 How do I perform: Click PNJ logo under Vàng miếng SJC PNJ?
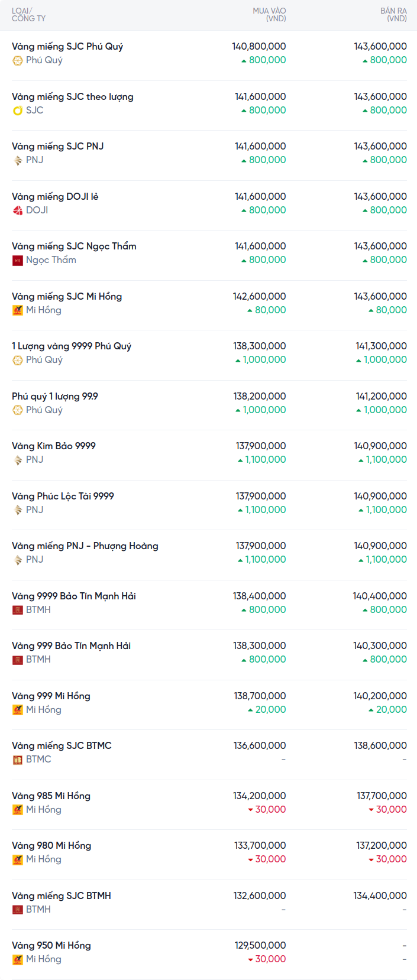(18, 160)
